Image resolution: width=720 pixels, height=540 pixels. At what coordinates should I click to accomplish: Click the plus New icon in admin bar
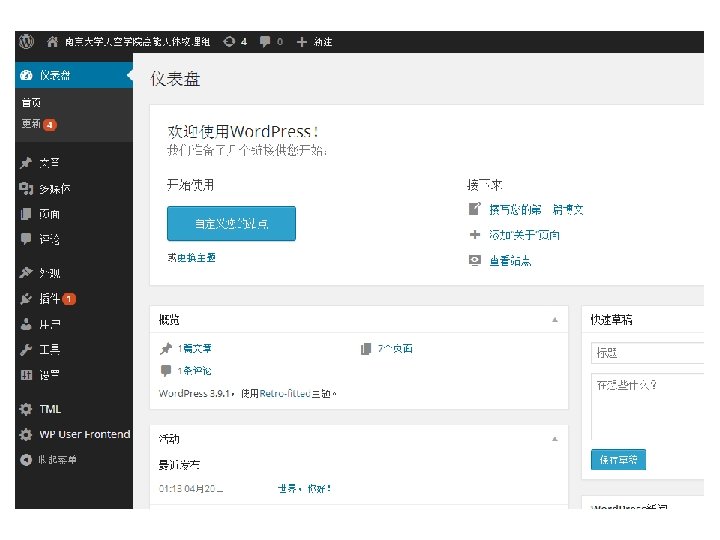302,42
